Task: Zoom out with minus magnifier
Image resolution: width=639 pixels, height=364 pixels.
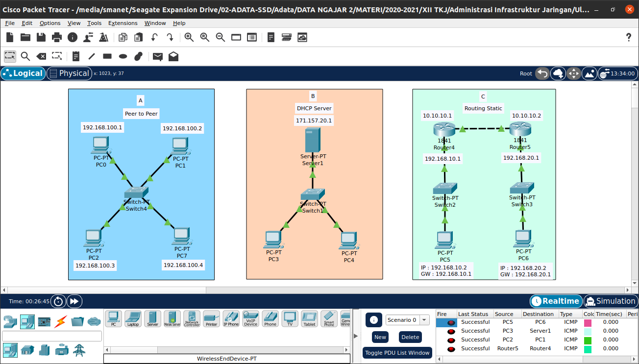Action: pyautogui.click(x=221, y=37)
